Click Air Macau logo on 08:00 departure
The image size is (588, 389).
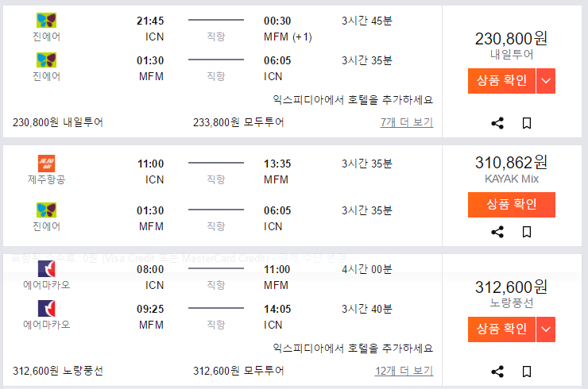click(x=47, y=270)
